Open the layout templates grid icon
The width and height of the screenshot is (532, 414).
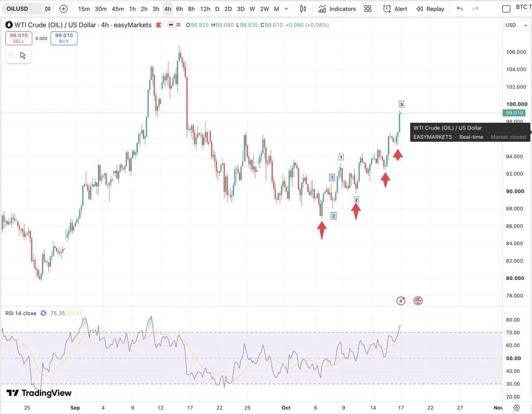(368, 9)
